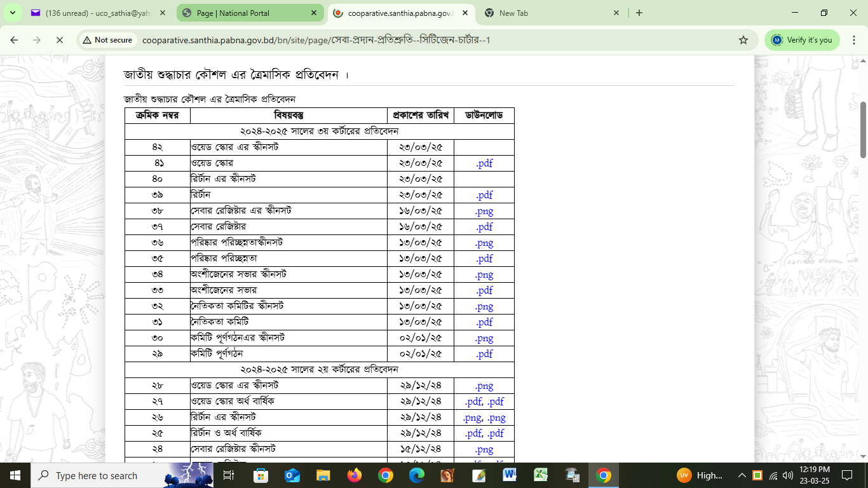The height and width of the screenshot is (488, 868).
Task: Show hidden system tray icons
Action: (x=742, y=475)
